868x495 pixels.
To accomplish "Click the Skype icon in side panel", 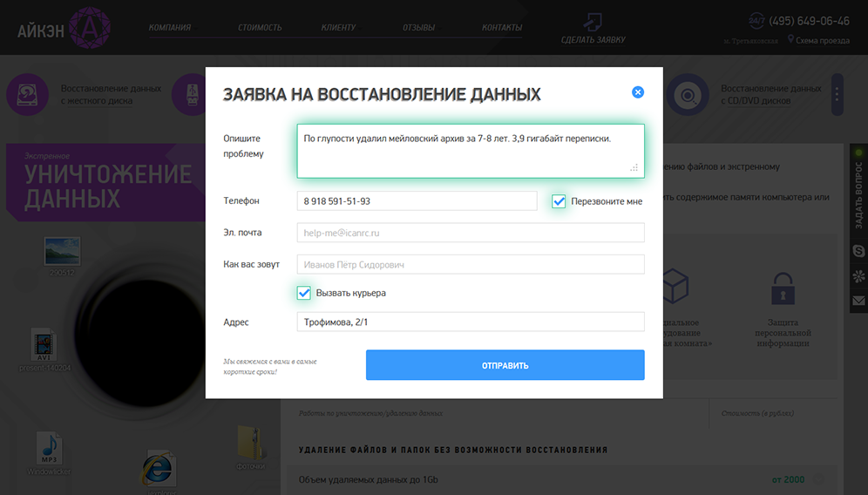I will click(858, 251).
